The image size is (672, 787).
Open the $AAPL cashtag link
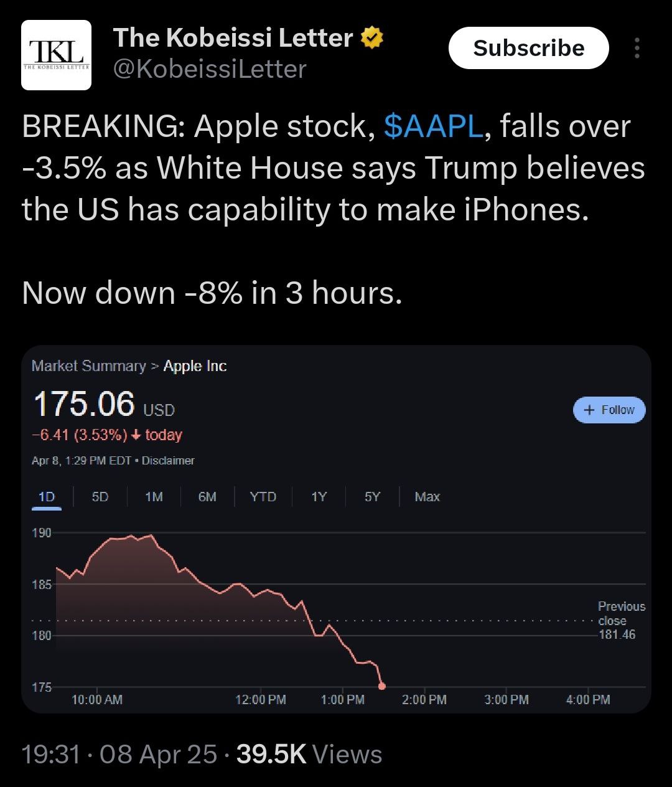[433, 126]
